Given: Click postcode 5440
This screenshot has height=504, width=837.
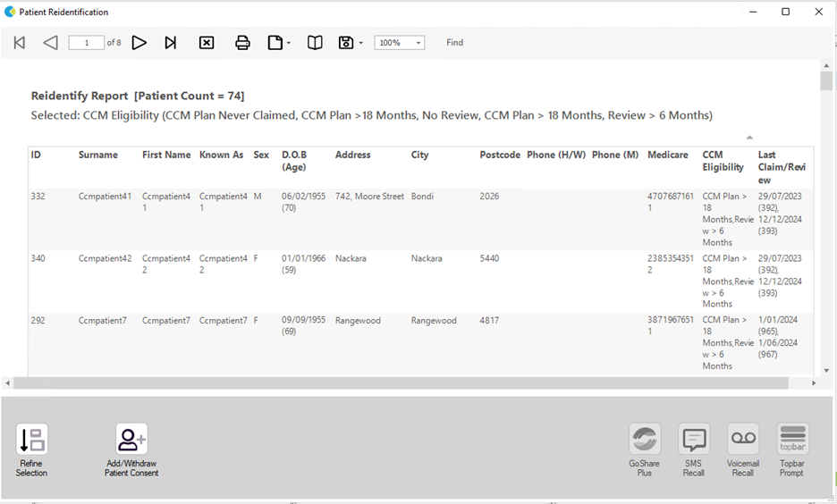Looking at the screenshot, I should [x=489, y=258].
